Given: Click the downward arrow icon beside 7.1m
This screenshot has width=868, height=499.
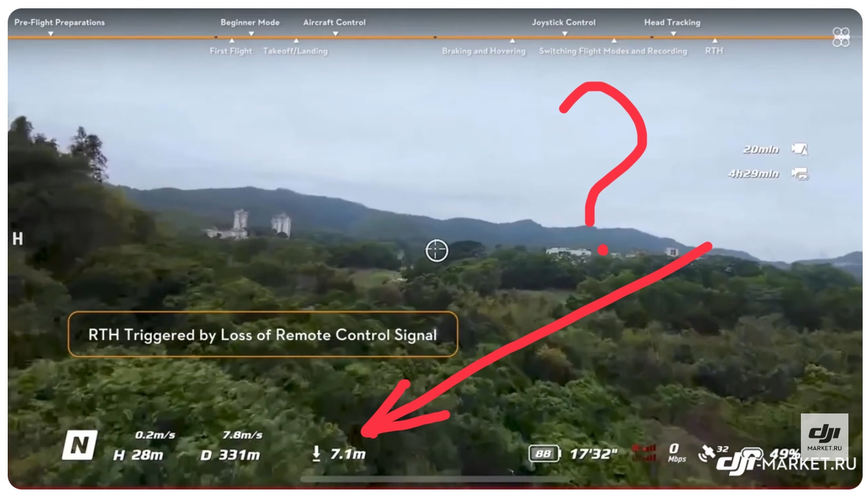Looking at the screenshot, I should [x=316, y=454].
